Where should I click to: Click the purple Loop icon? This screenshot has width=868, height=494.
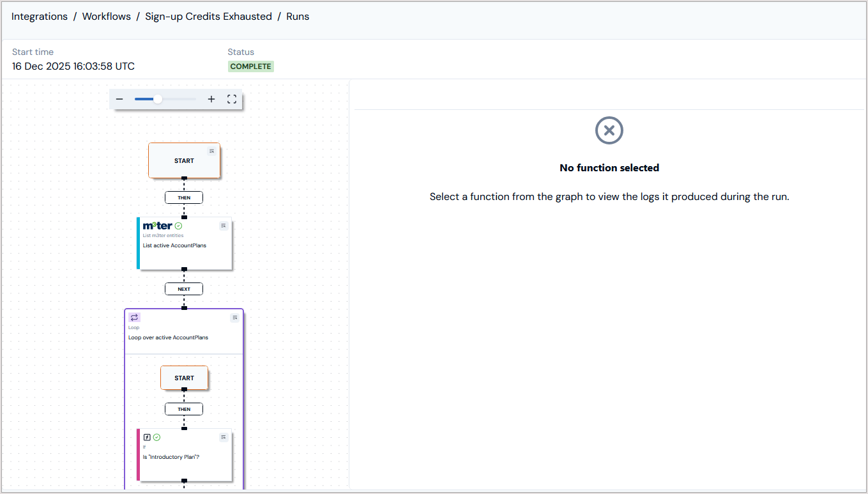point(134,317)
